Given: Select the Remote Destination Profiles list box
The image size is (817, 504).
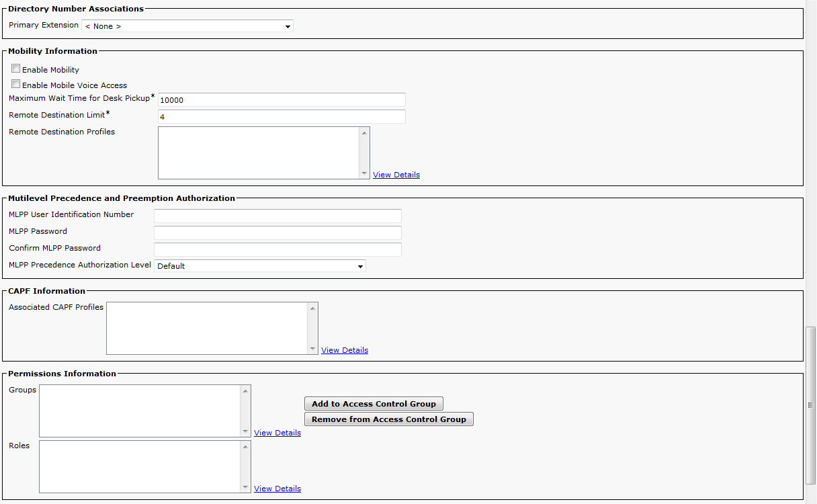Looking at the screenshot, I should 259,153.
